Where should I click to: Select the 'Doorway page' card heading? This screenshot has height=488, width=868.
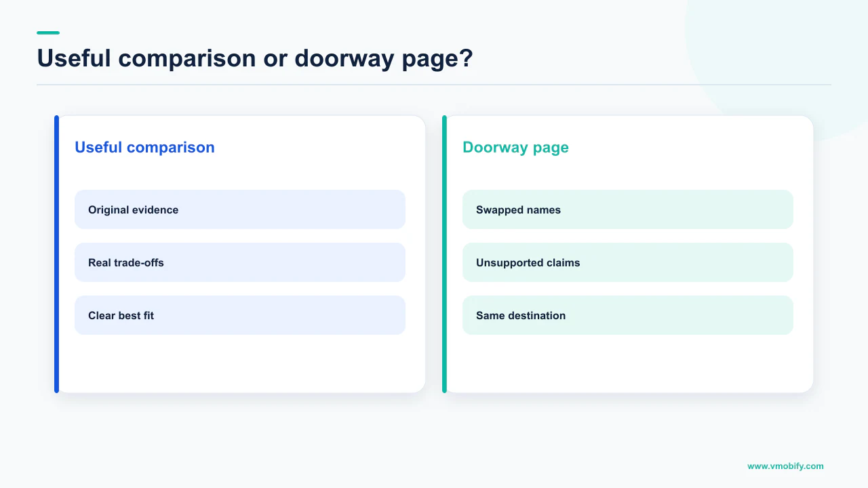[x=515, y=147]
